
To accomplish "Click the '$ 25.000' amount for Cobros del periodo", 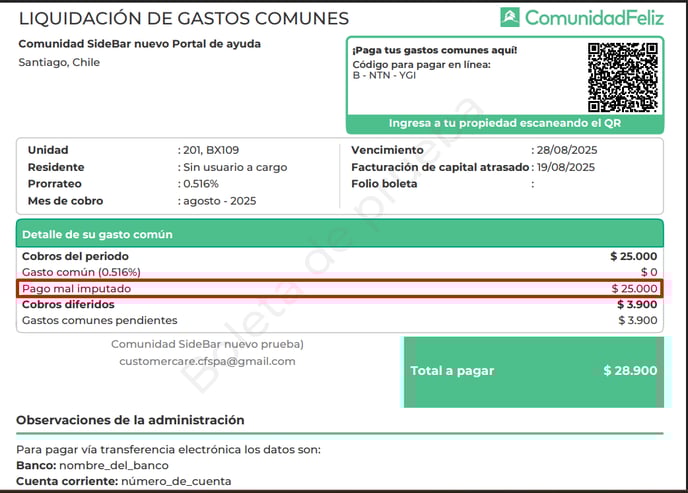I will 634,256.
